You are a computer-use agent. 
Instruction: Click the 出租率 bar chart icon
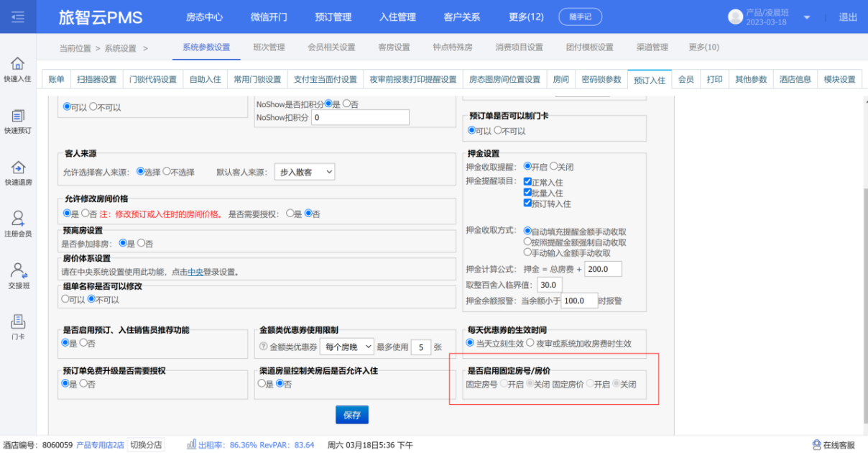192,444
